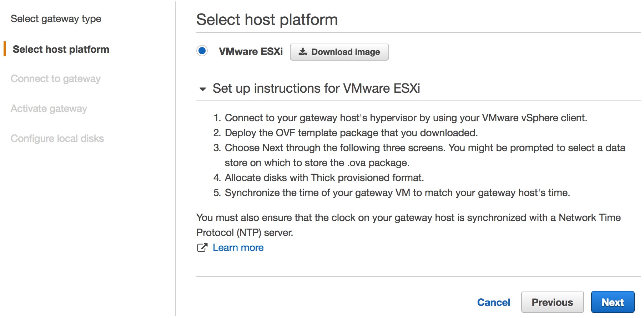Open the Activate gateway step

49,108
